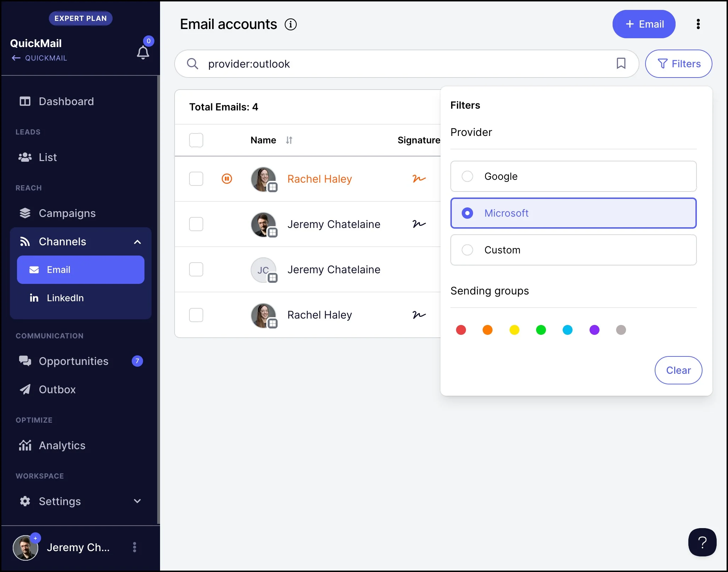Toggle the select-all checkbox in the header

click(196, 140)
